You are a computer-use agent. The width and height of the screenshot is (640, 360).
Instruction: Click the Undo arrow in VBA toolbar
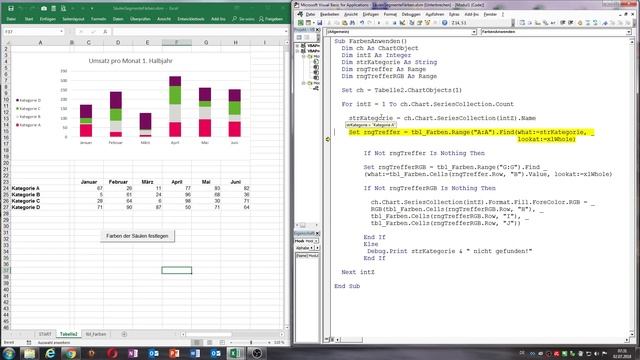[x=362, y=23]
